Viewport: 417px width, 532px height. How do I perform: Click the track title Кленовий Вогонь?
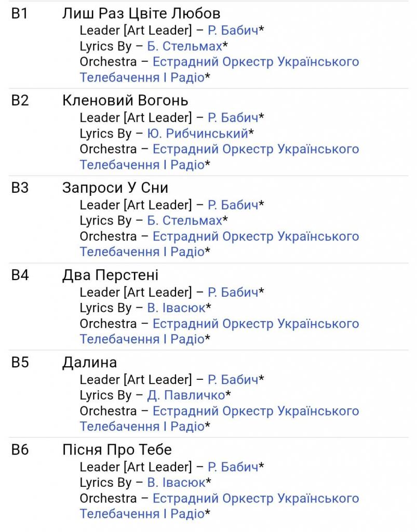coord(125,100)
